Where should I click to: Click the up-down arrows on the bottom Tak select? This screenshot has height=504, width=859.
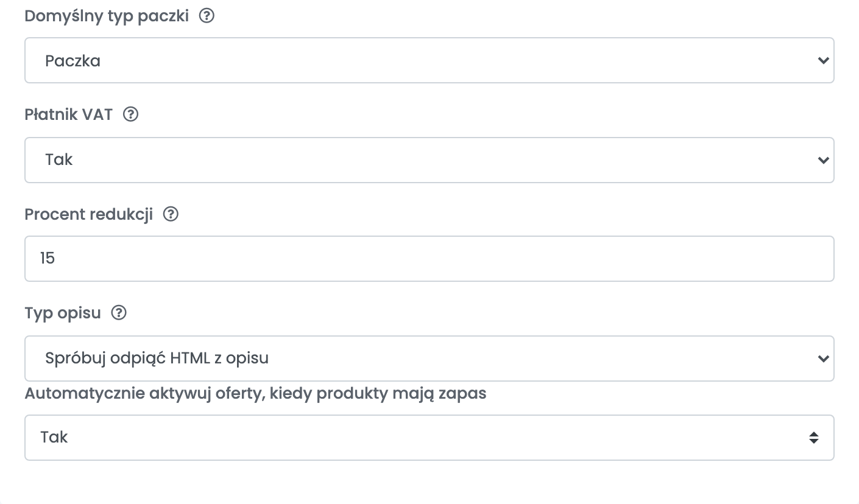(814, 438)
